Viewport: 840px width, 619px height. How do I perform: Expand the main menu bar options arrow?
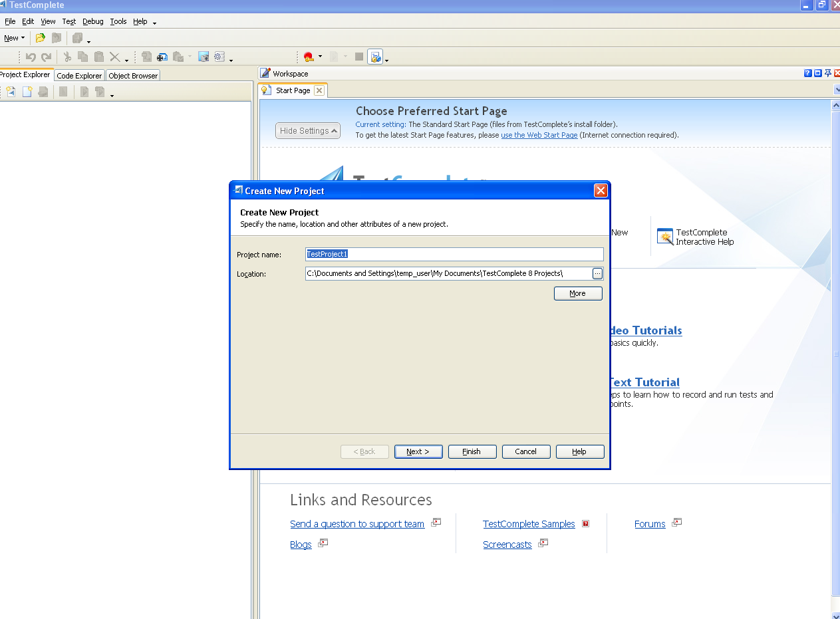click(x=154, y=23)
